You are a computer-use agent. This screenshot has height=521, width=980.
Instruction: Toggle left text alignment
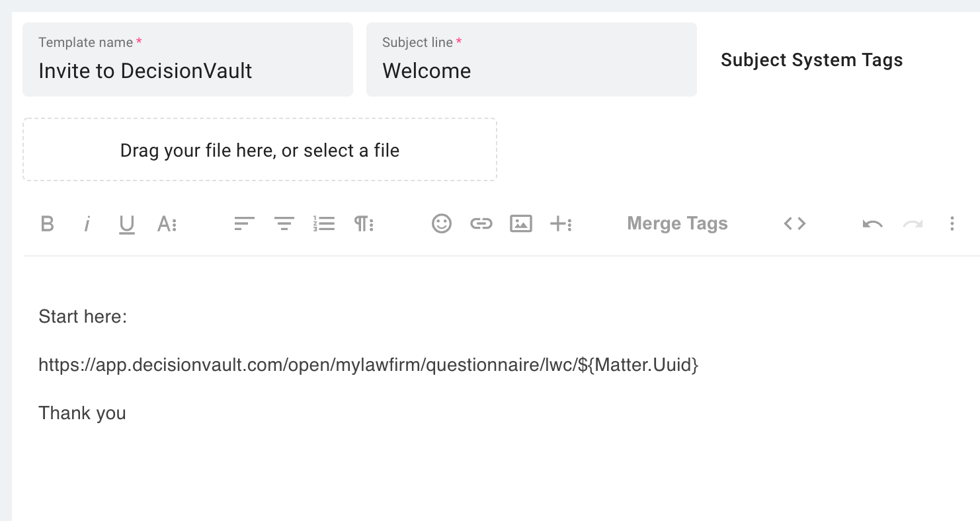[x=244, y=223]
